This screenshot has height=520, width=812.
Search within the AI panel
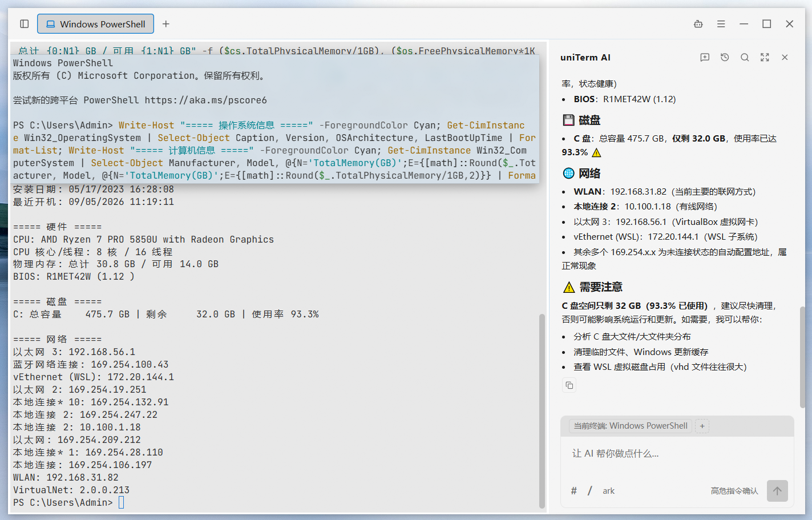pos(745,57)
